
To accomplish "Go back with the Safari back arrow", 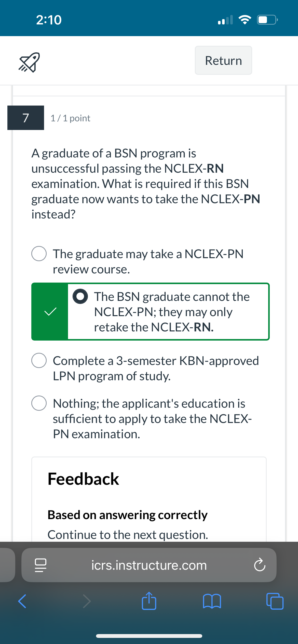I will (22, 601).
